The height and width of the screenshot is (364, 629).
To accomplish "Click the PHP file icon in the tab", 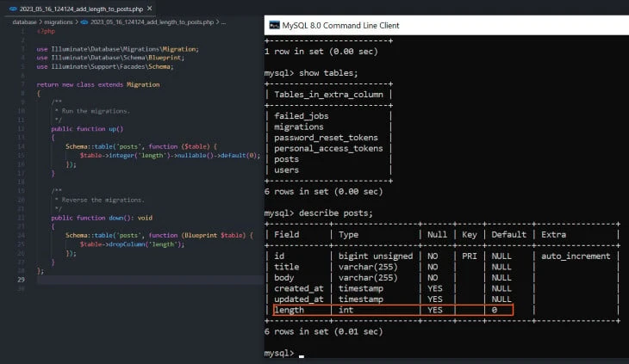I will pos(13,9).
